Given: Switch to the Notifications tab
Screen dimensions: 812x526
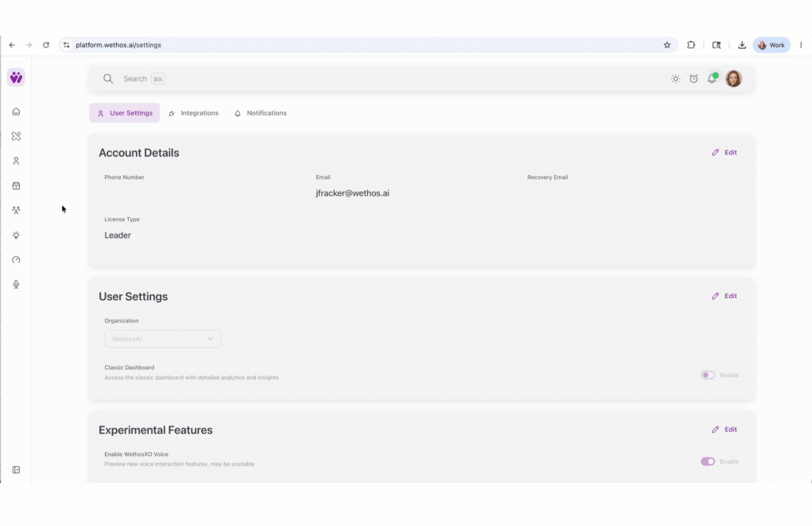Looking at the screenshot, I should [x=261, y=113].
